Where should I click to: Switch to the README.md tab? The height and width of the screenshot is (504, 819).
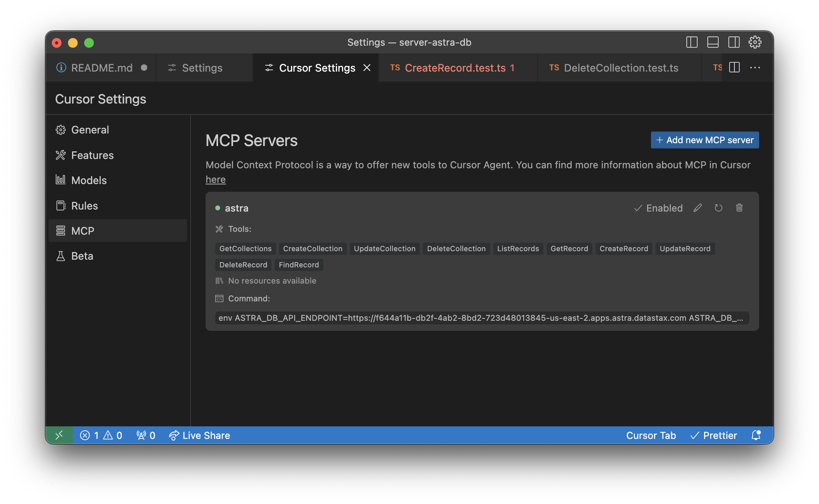tap(102, 68)
